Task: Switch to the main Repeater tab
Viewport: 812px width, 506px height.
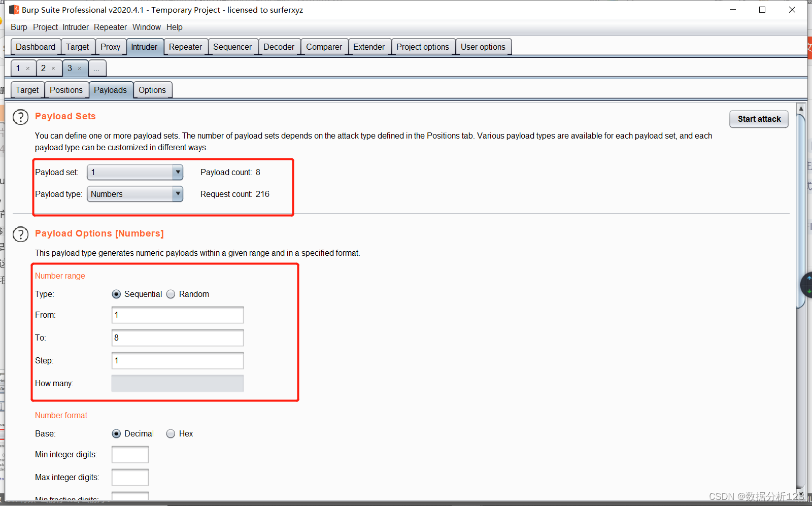Action: click(185, 47)
